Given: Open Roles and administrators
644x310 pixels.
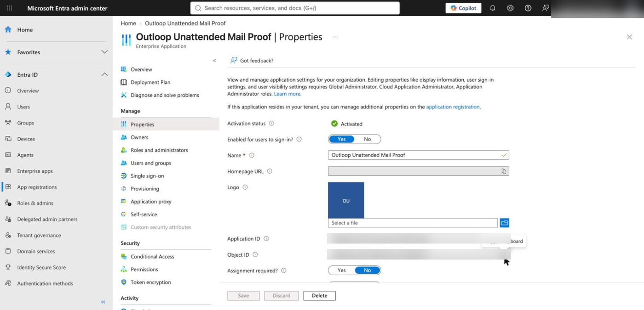Looking at the screenshot, I should tap(159, 150).
